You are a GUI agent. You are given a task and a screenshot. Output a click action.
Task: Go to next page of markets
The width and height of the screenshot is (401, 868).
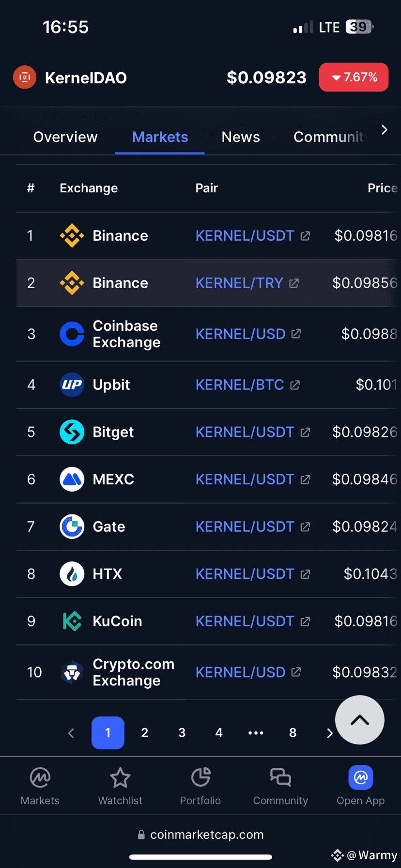pyautogui.click(x=330, y=733)
